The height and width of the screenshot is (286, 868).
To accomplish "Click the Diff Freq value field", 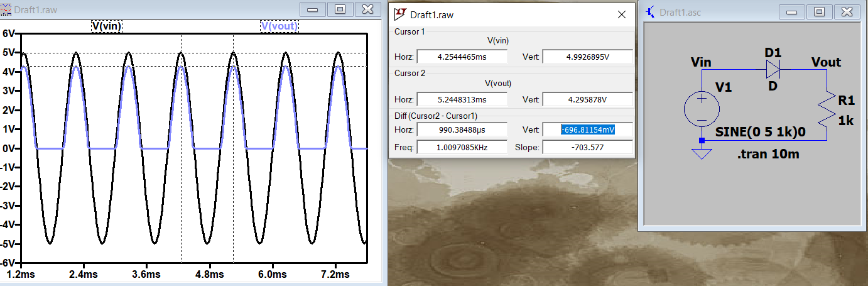I will [461, 147].
